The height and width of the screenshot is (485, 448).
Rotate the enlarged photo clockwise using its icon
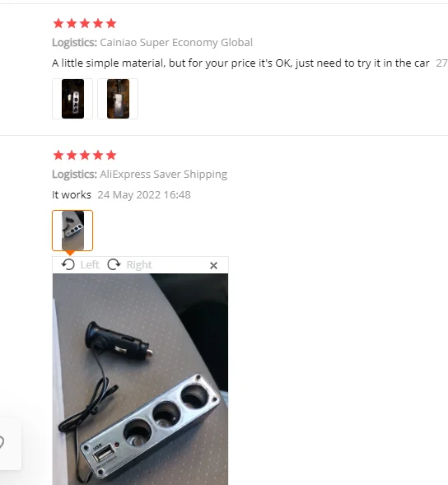[114, 265]
